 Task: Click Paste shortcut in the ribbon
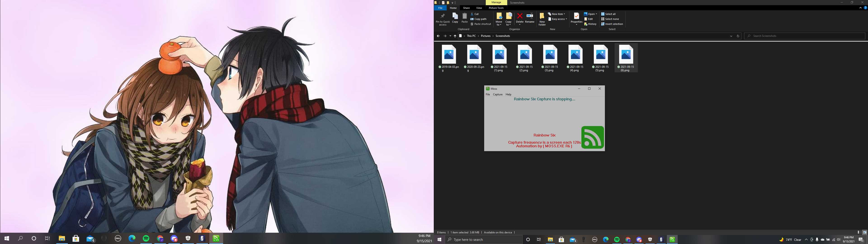coord(481,24)
